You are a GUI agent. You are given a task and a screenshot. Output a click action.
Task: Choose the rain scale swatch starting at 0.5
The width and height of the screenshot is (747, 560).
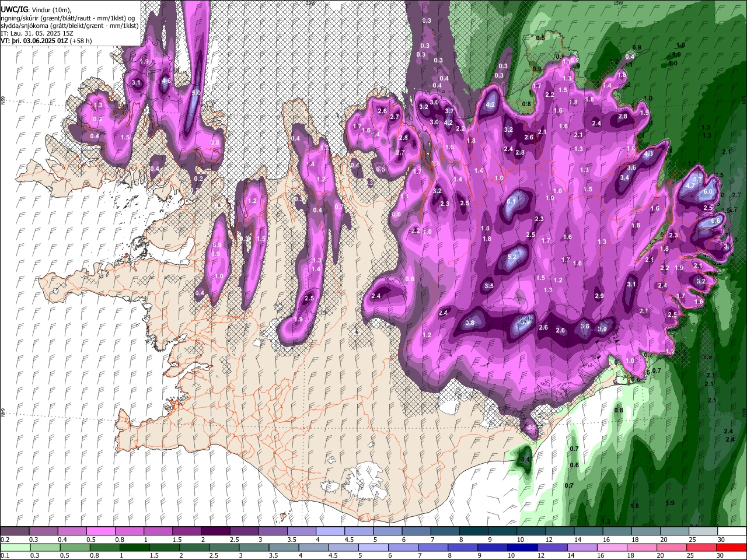click(75, 547)
